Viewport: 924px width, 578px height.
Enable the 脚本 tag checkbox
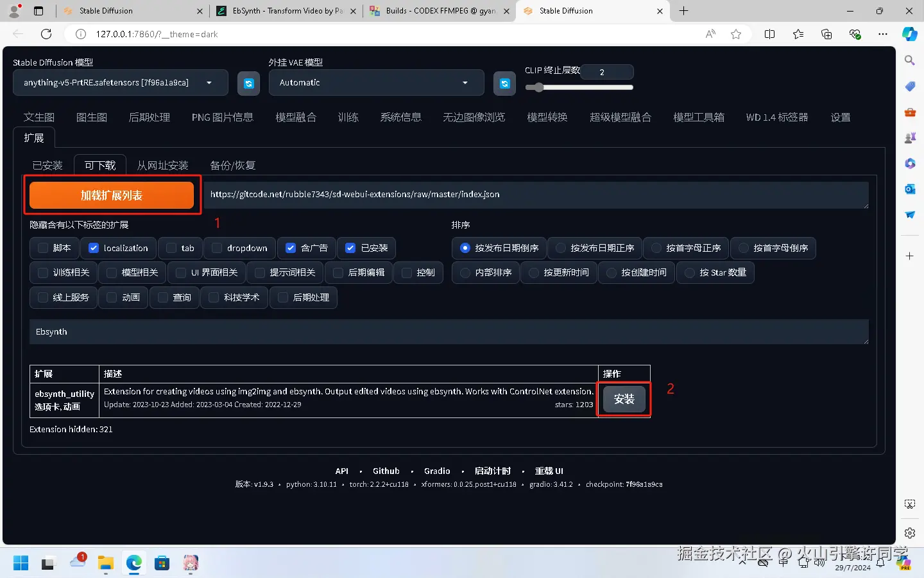(43, 248)
